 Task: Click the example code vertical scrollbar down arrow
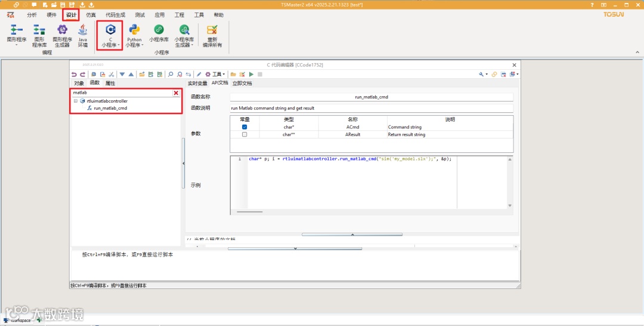(x=510, y=205)
